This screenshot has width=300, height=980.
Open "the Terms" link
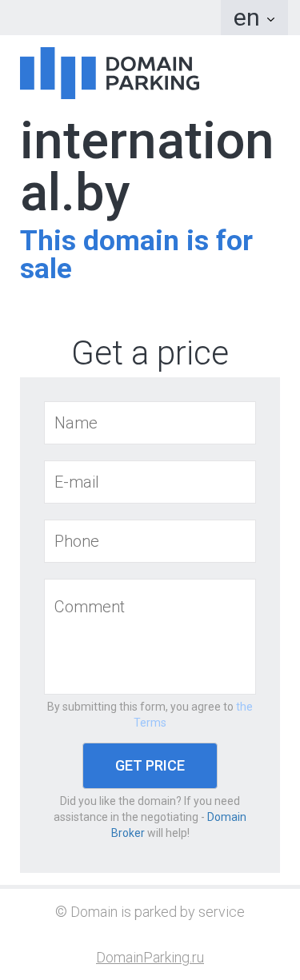[193, 715]
